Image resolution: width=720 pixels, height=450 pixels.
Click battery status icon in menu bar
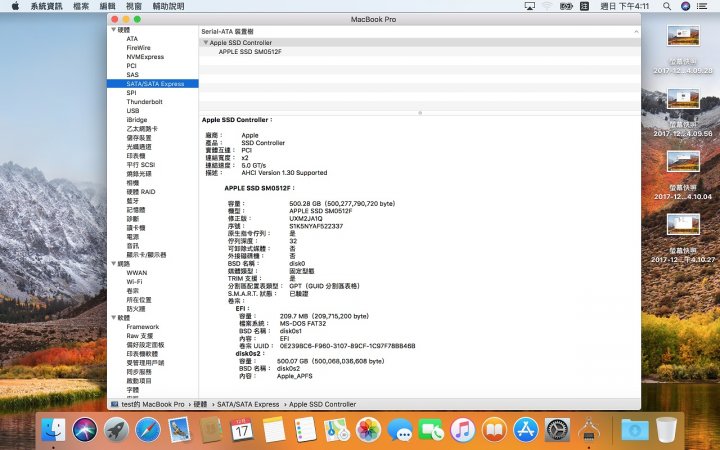point(566,6)
